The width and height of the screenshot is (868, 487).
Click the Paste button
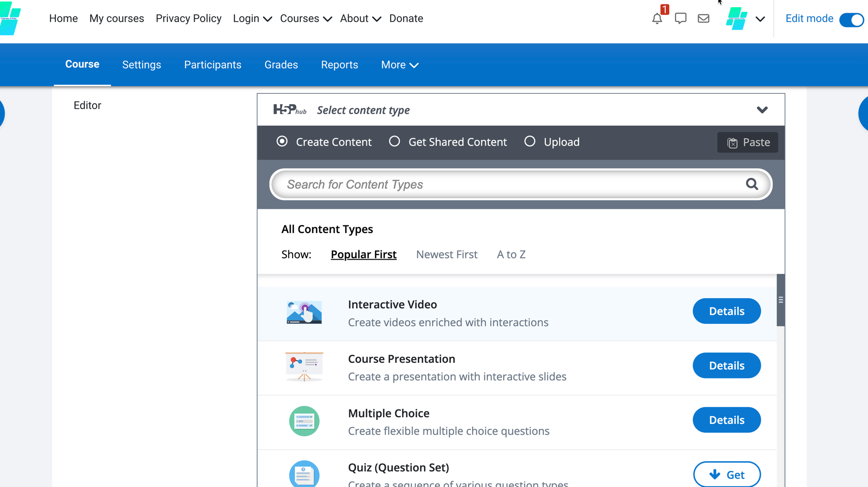[x=748, y=142]
